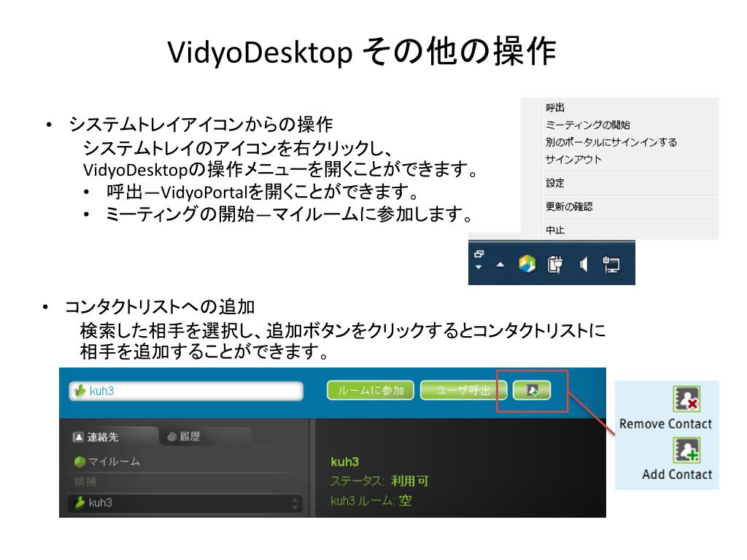Choose ミーティングの開始 menu entry
Viewport: 747px width, 560px height.
click(588, 125)
